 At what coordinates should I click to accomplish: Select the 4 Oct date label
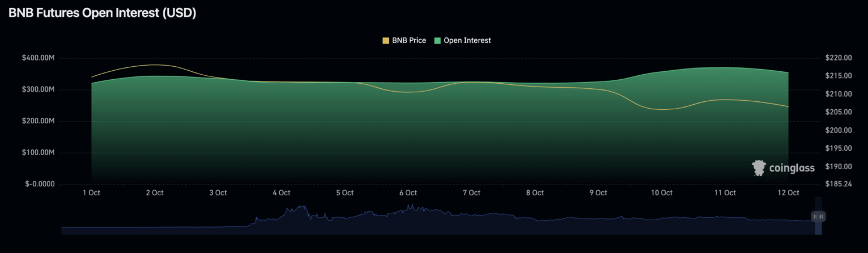pyautogui.click(x=281, y=193)
